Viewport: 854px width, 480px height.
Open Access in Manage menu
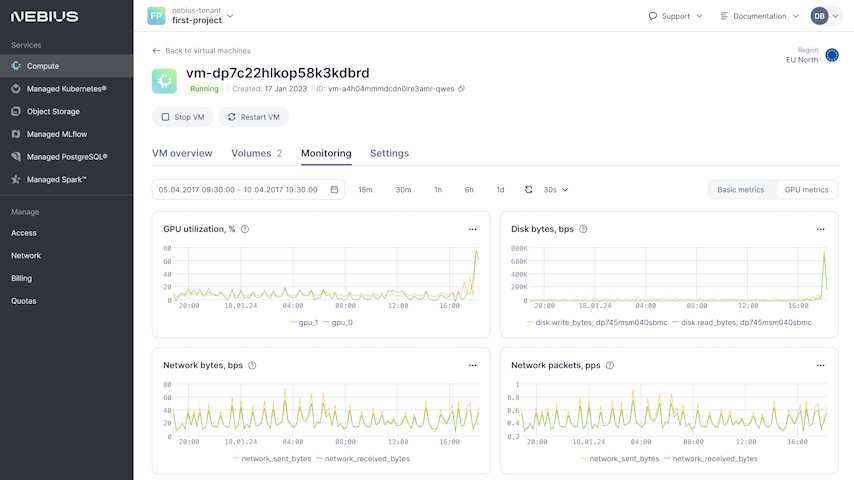[x=24, y=233]
